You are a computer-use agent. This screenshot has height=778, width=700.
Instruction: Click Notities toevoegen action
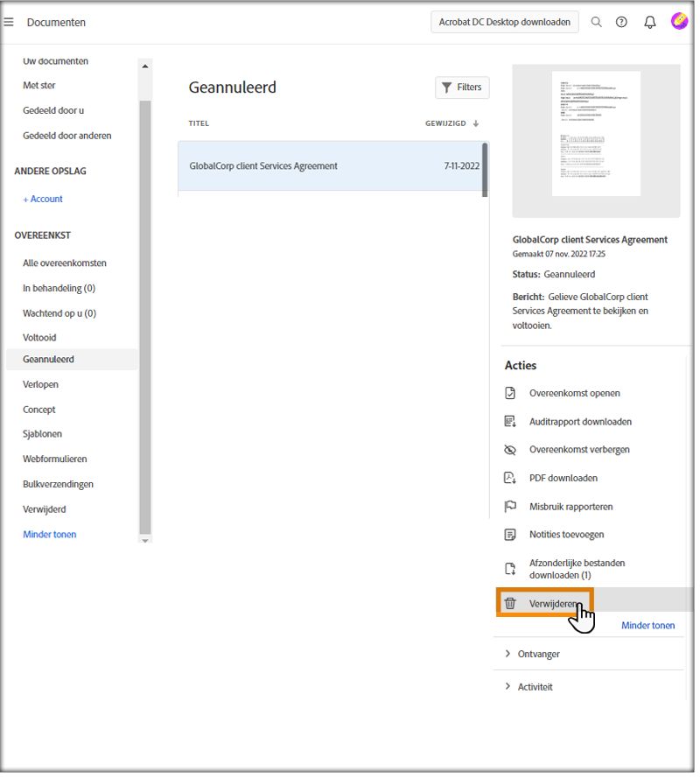click(566, 535)
